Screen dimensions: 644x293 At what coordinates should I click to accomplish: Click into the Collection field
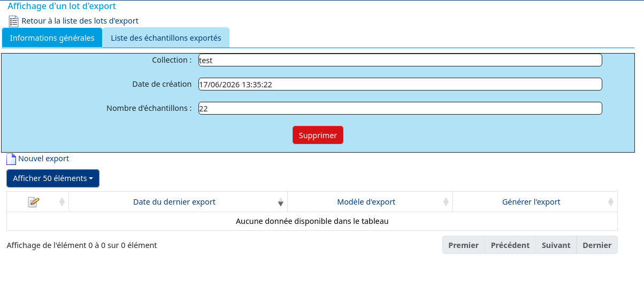pos(400,60)
